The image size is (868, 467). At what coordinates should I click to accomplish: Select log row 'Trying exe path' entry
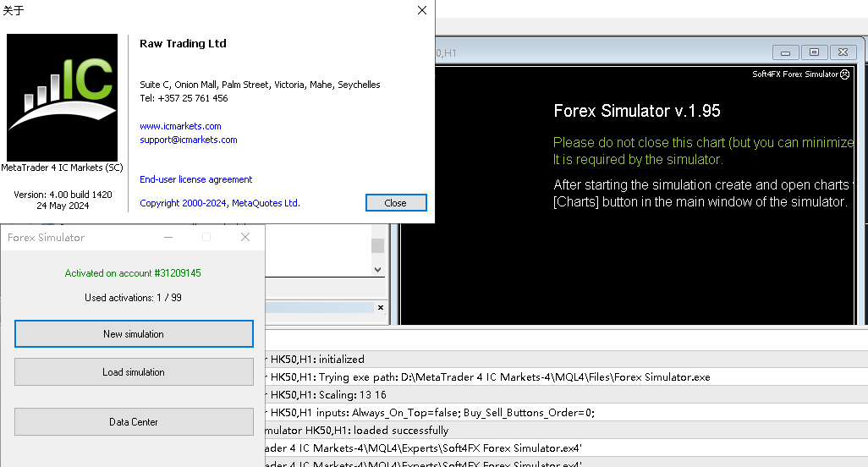pos(566,376)
